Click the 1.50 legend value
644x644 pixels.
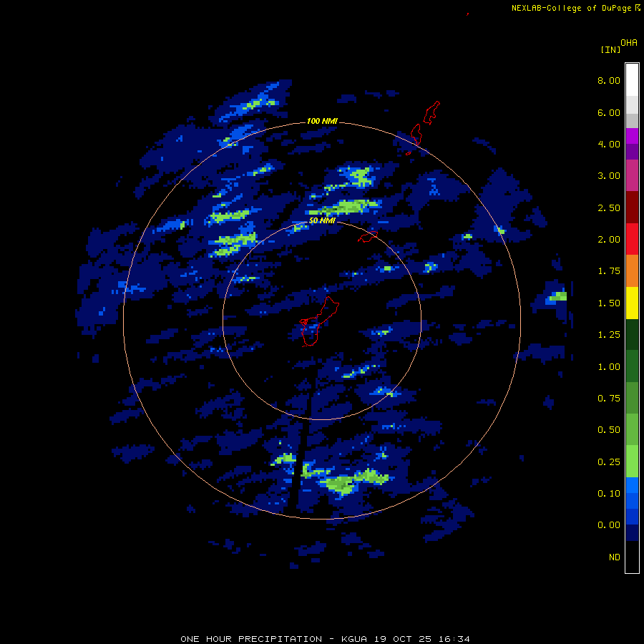[x=609, y=303]
